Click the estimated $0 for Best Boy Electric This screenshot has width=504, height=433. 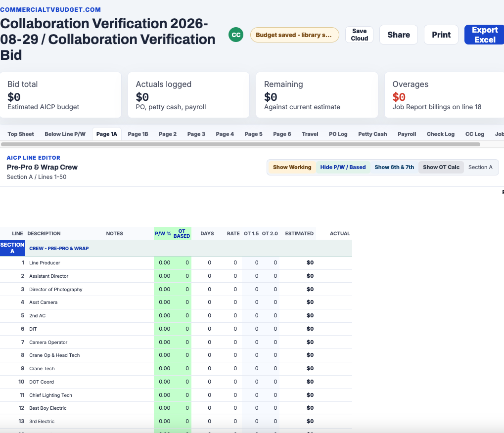pos(310,408)
